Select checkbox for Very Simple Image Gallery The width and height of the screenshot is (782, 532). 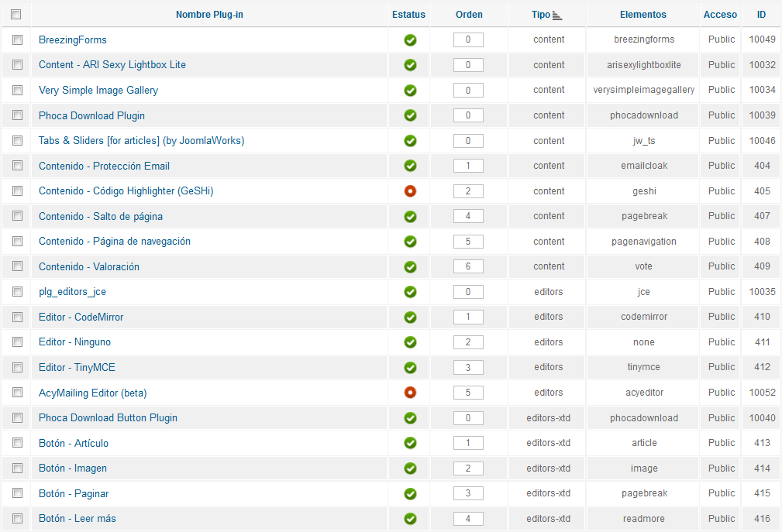[18, 90]
